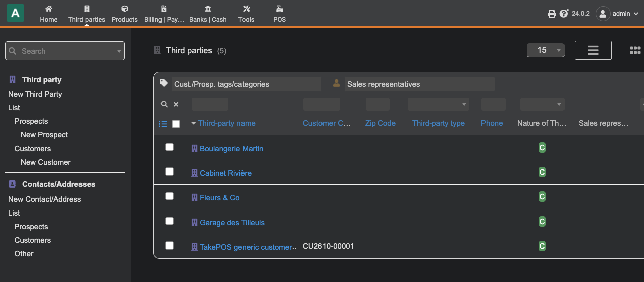Open the Cabinet Rivière third party
The height and width of the screenshot is (282, 644).
pyautogui.click(x=225, y=173)
